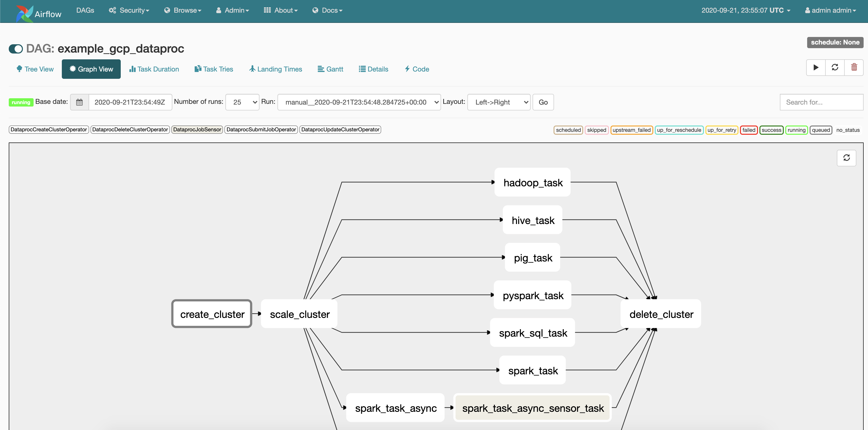Focus the Search for... field
The height and width of the screenshot is (430, 868).
point(822,102)
